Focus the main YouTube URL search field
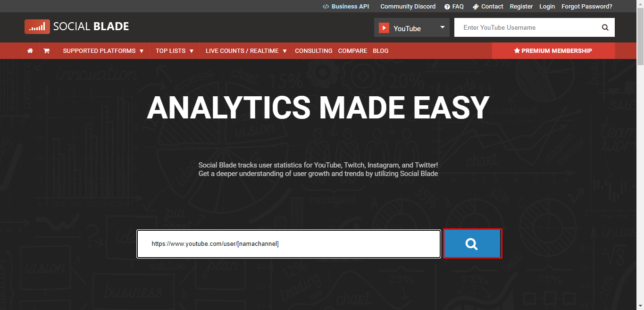The image size is (644, 310). pos(289,244)
